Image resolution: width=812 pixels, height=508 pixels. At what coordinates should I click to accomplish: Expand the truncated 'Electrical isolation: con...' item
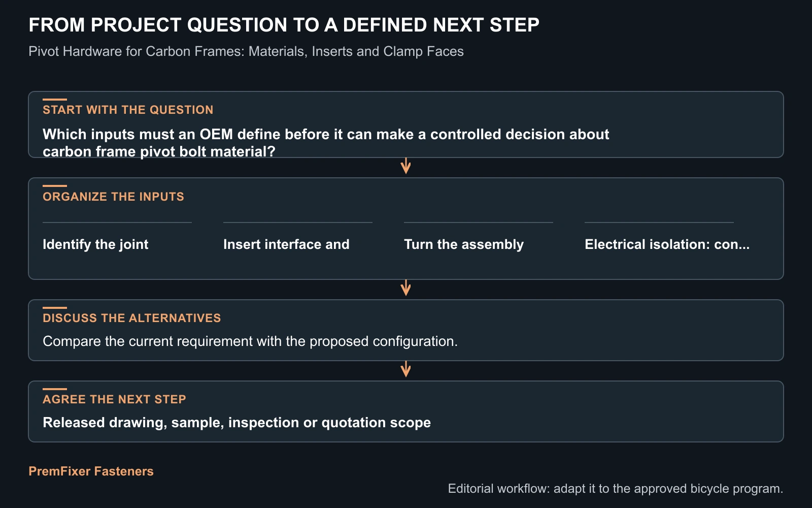click(667, 244)
